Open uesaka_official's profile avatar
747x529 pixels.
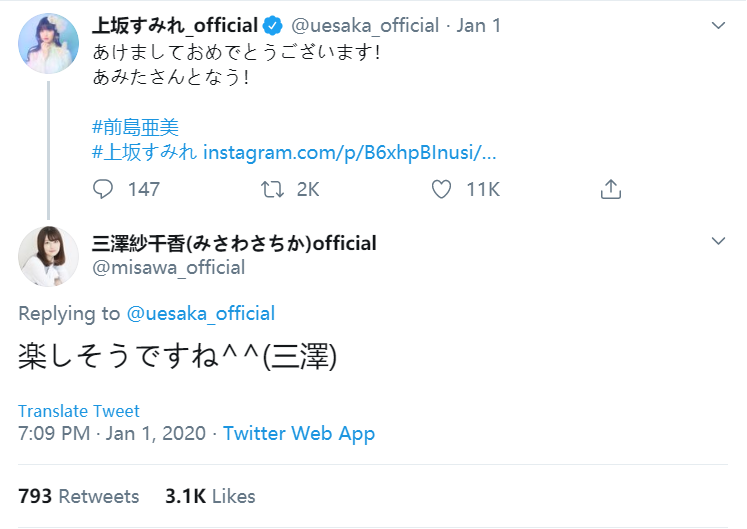[x=48, y=43]
